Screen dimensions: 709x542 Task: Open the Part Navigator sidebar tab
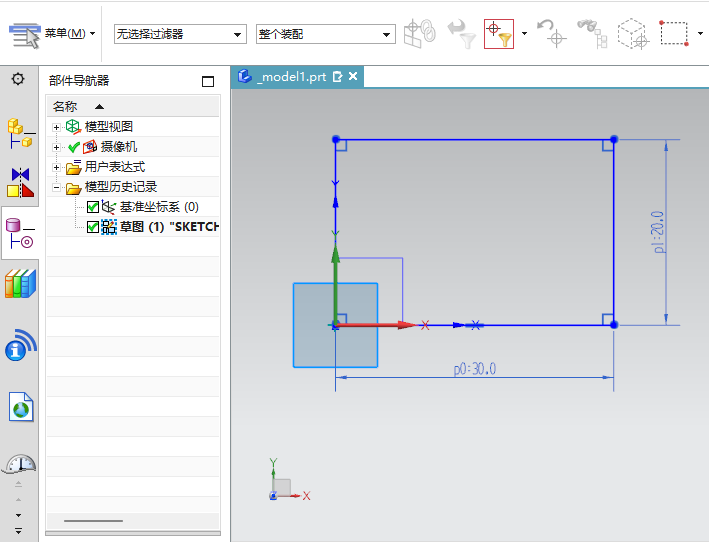click(20, 233)
